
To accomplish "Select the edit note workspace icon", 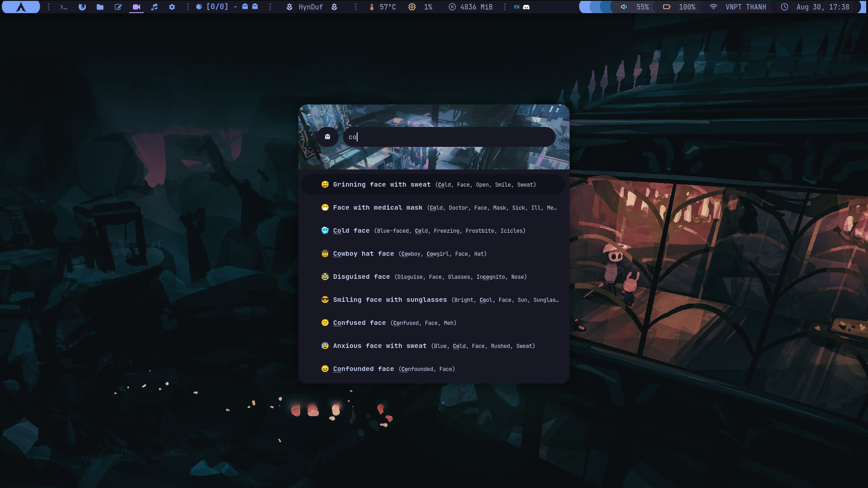I will click(x=118, y=7).
